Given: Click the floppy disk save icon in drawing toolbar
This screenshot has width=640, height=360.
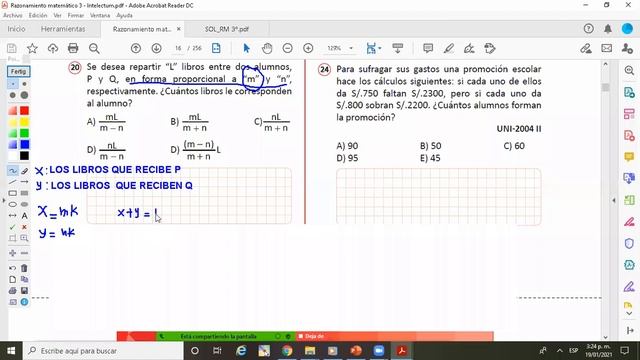Looking at the screenshot, I should 24,291.
